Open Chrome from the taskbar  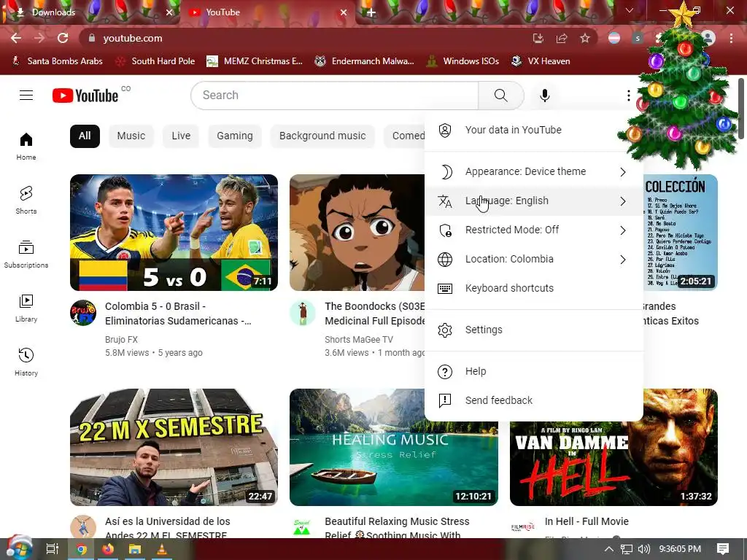(82, 550)
